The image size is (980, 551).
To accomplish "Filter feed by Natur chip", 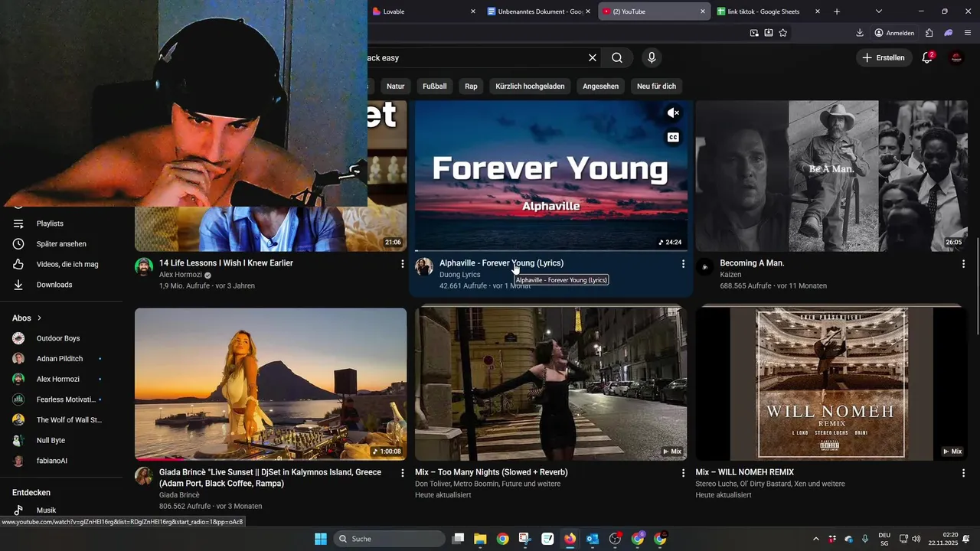I will [395, 86].
